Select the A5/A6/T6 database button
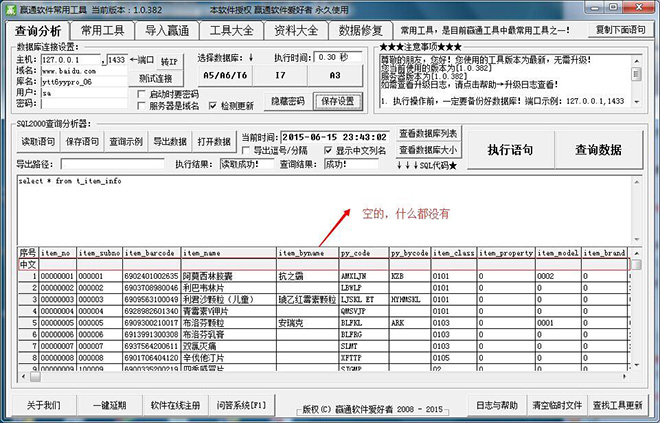This screenshot has width=660, height=423. [x=225, y=76]
